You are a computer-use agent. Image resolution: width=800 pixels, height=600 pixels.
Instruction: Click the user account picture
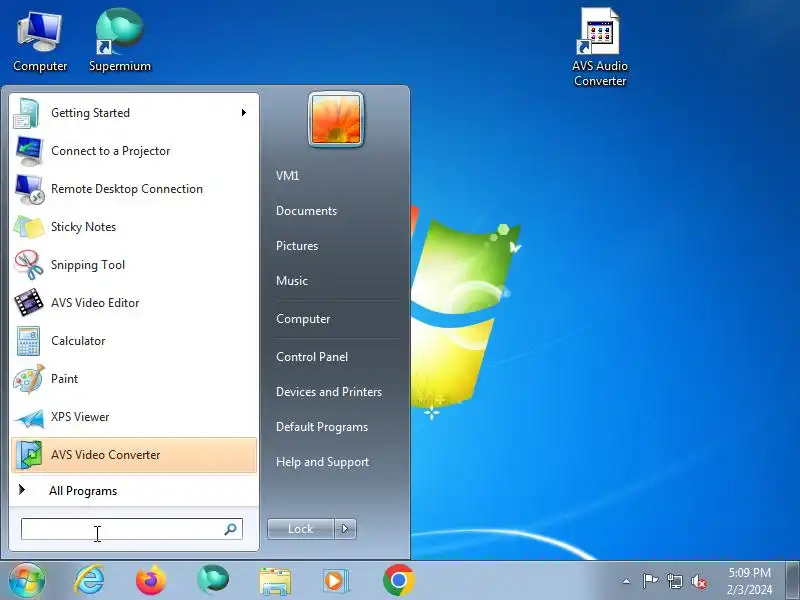(336, 120)
